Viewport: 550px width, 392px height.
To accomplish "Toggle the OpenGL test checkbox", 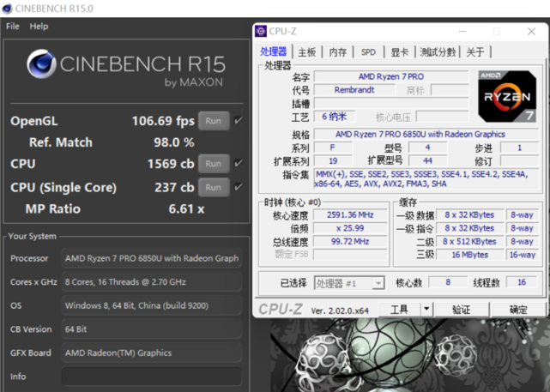I will point(238,121).
